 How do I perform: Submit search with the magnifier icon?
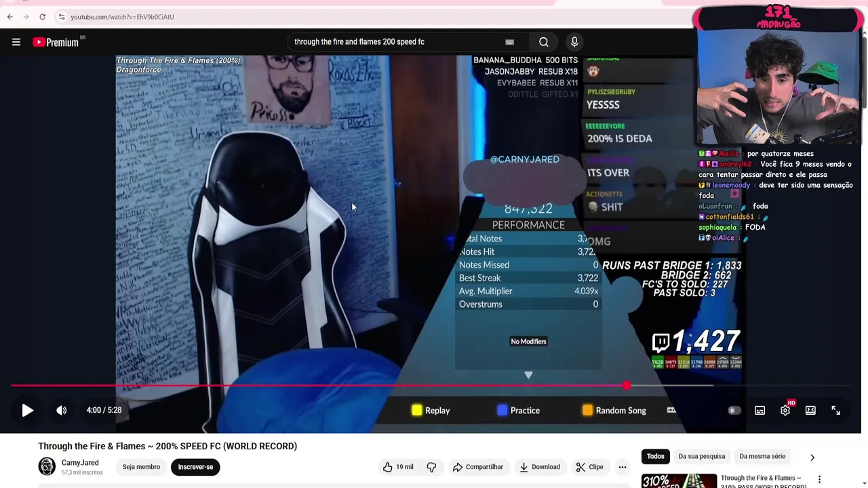tap(544, 42)
